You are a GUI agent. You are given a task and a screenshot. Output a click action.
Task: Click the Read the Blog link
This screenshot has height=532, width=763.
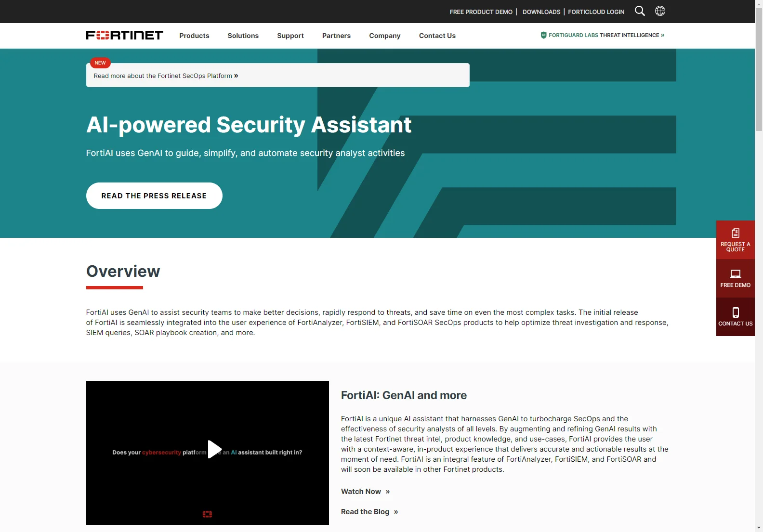point(369,512)
